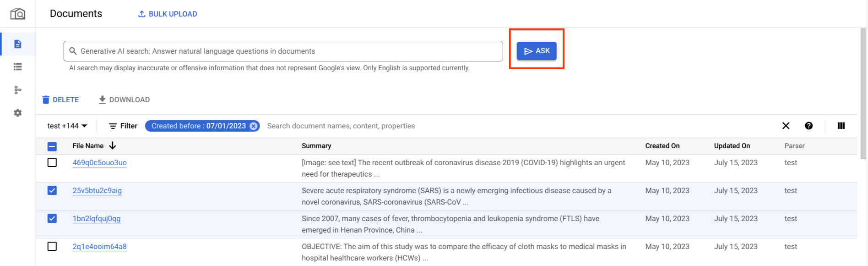Open the Filter menu
Viewport: 868px width, 266px height.
(x=123, y=126)
